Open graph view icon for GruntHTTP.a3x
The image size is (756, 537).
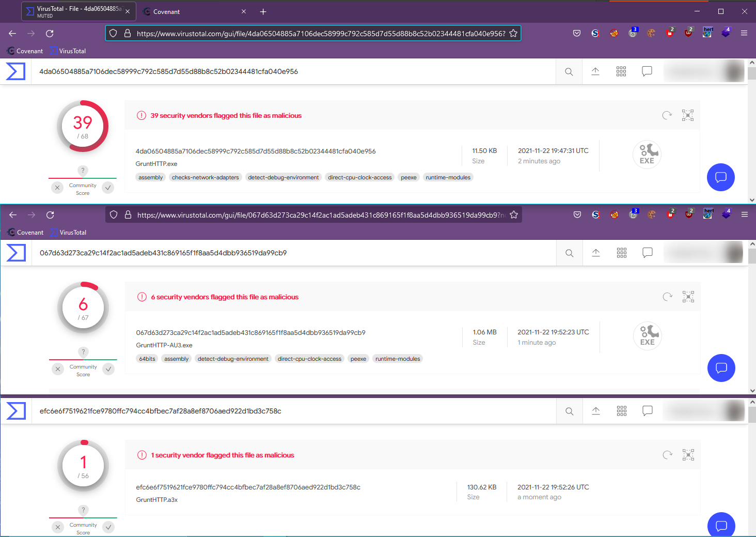coord(688,455)
